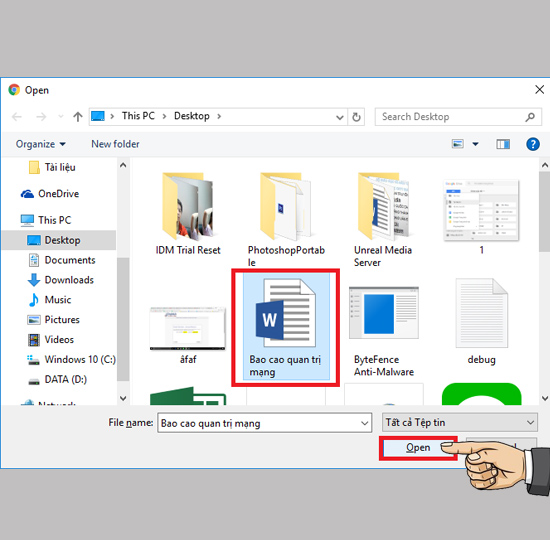The width and height of the screenshot is (550, 540).
Task: Expand the address bar history dropdown
Action: [x=339, y=117]
